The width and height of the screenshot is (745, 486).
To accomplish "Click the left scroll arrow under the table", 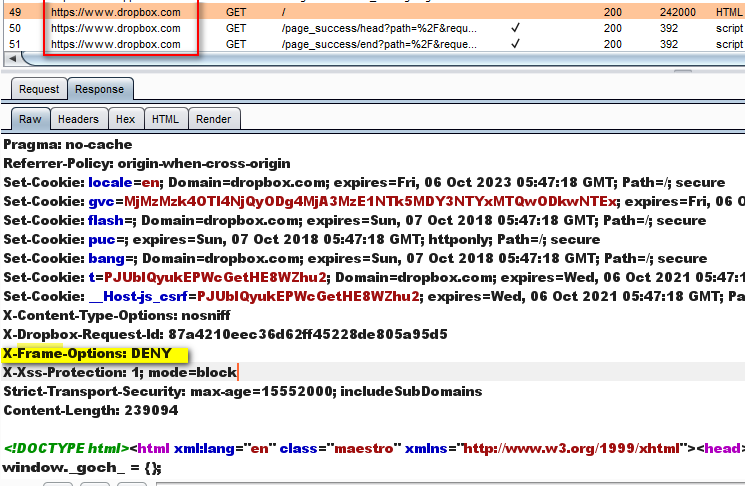I will click(x=11, y=60).
